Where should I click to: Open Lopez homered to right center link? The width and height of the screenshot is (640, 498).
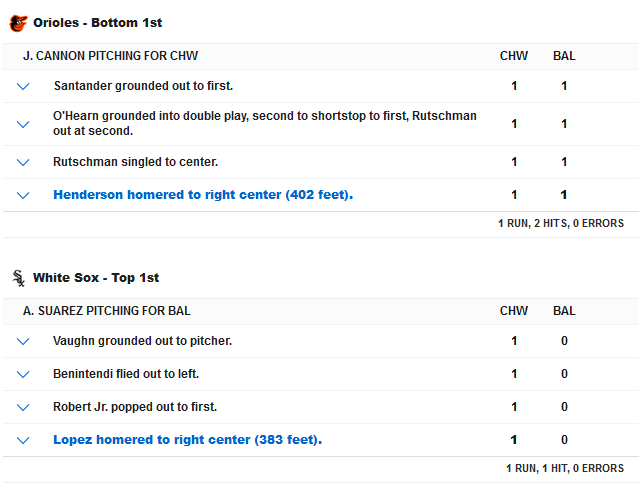click(x=187, y=440)
